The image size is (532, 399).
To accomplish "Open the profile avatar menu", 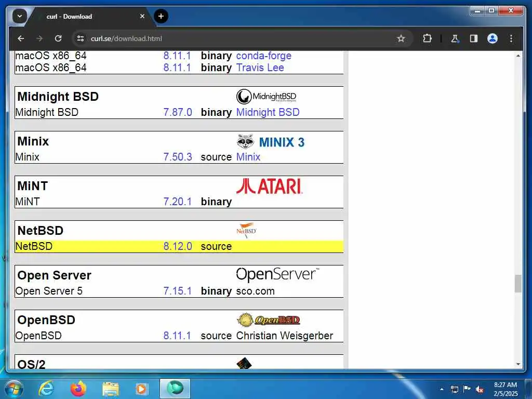I will pyautogui.click(x=493, y=38).
